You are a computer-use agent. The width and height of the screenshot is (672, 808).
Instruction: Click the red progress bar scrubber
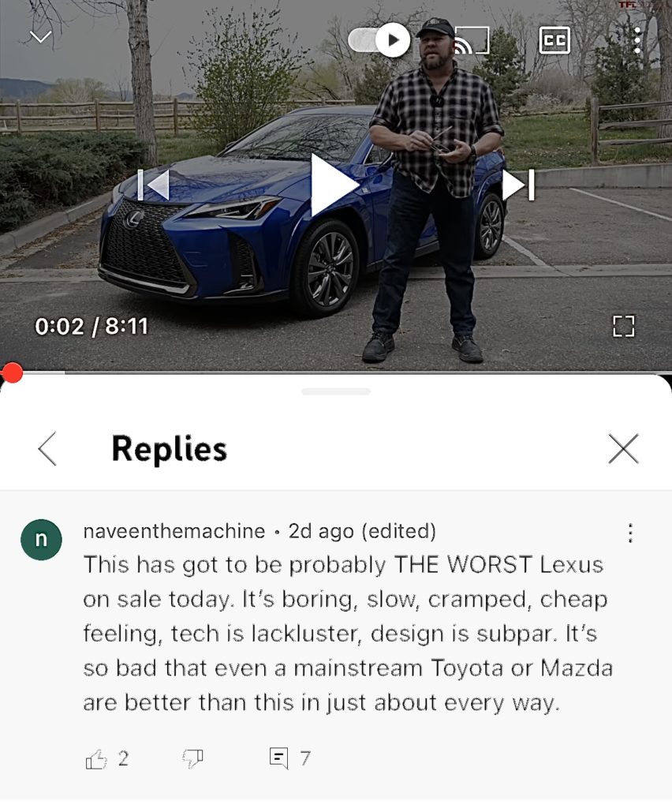click(x=12, y=372)
